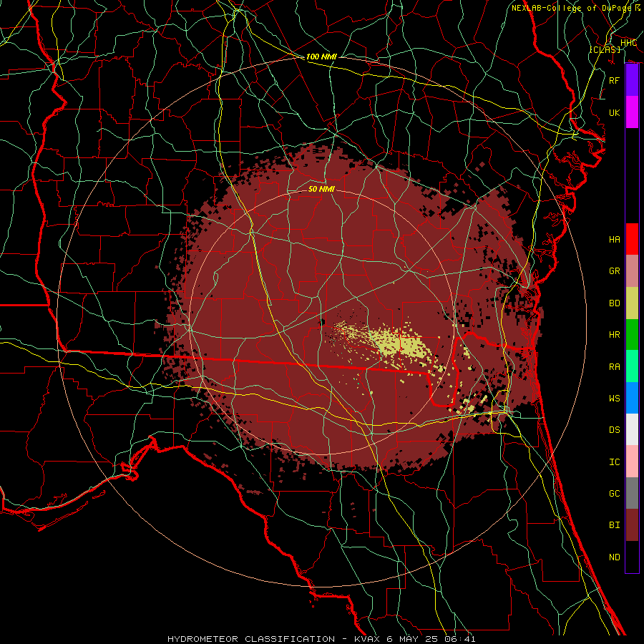This screenshot has height=644, width=644.
Task: Click the '100 NMI' range ring label
Action: click(x=321, y=57)
